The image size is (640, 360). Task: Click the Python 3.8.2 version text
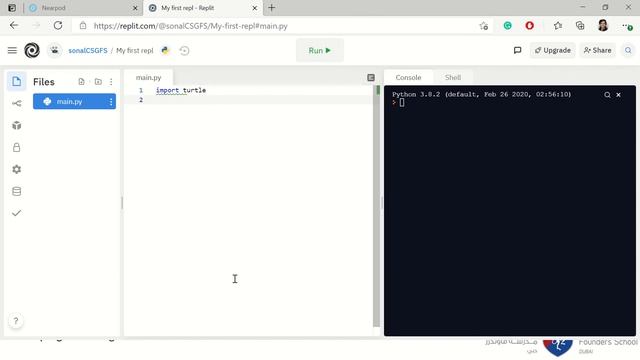[x=482, y=94]
